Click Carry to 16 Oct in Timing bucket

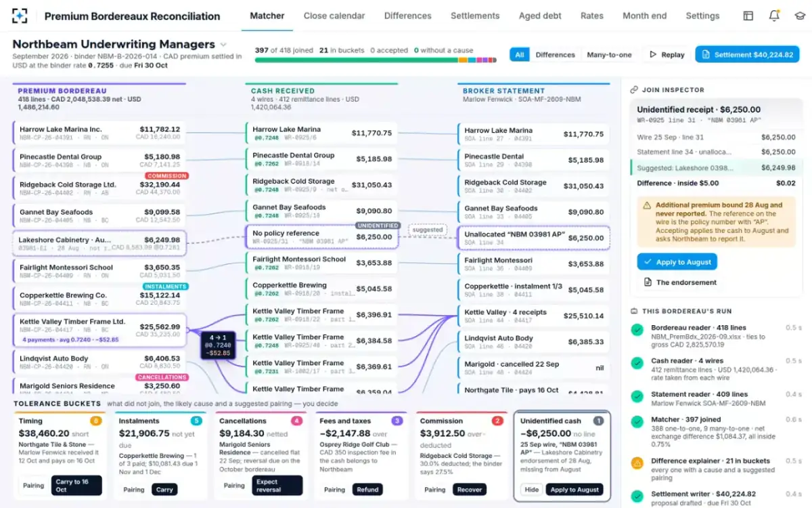pos(76,486)
